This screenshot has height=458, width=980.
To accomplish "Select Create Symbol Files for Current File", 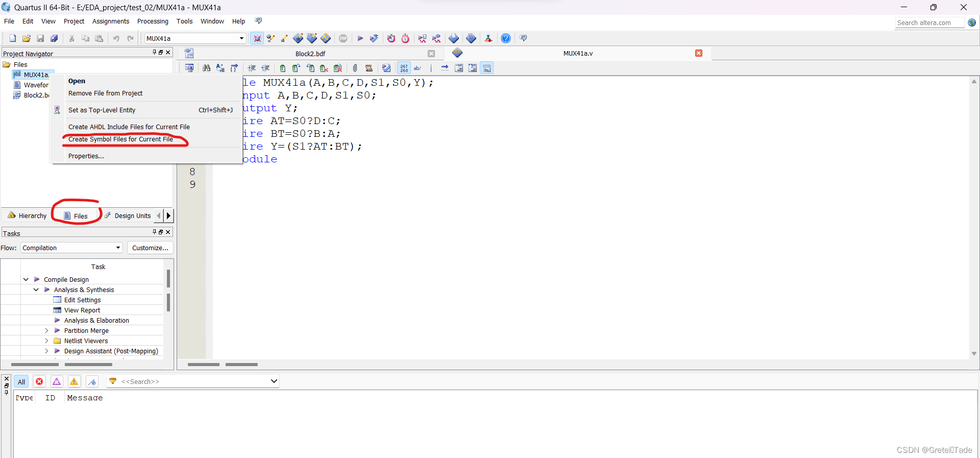I will (x=121, y=139).
